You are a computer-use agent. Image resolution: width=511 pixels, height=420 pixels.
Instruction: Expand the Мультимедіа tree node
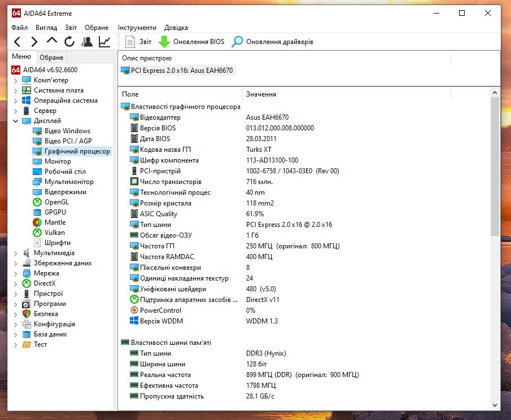click(x=16, y=253)
